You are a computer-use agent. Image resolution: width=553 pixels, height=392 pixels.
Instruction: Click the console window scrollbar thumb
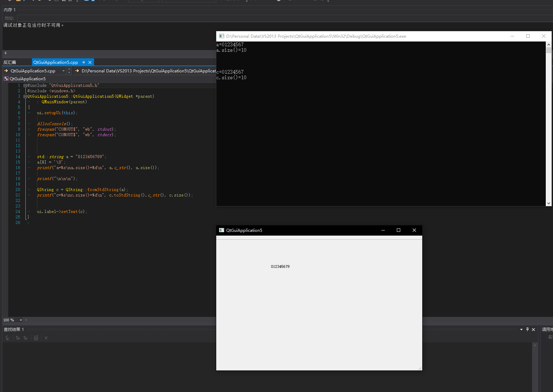[549, 50]
